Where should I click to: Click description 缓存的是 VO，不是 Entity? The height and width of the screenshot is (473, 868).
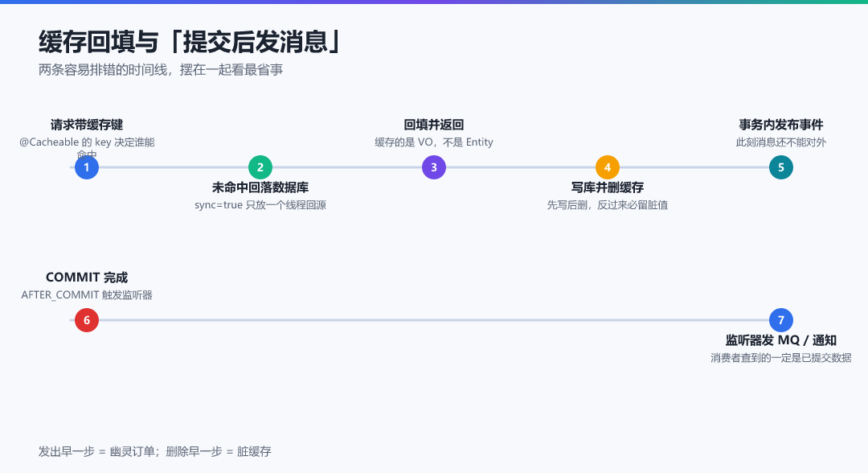click(x=434, y=142)
